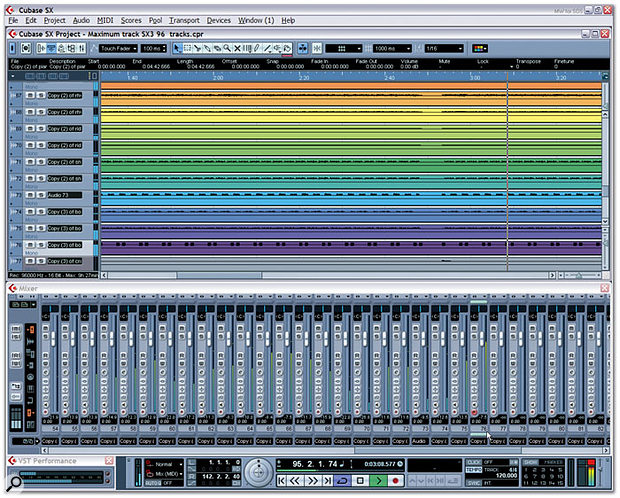Go to project start in transport
This screenshot has height=498, width=620.
point(281,481)
